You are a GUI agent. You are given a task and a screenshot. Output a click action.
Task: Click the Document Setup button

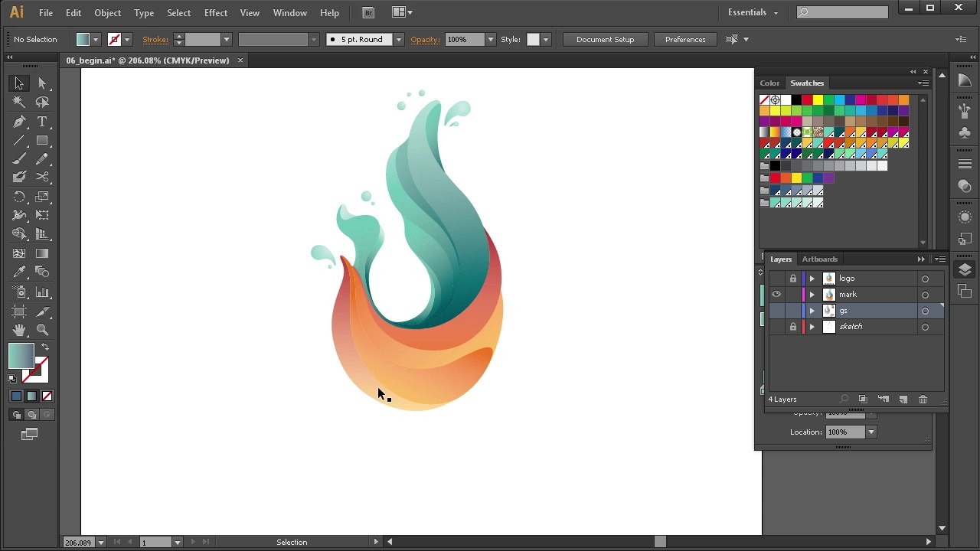605,40
